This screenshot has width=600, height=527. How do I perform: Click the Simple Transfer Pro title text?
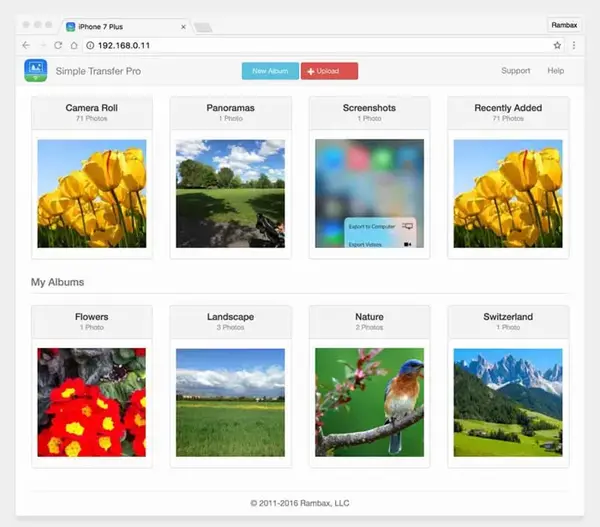(98, 71)
